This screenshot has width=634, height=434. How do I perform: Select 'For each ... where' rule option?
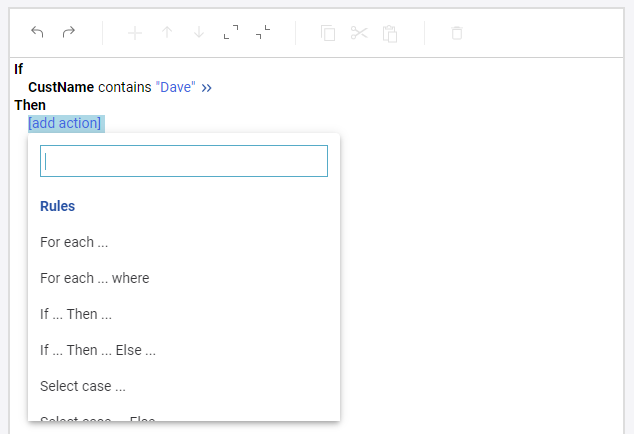94,278
